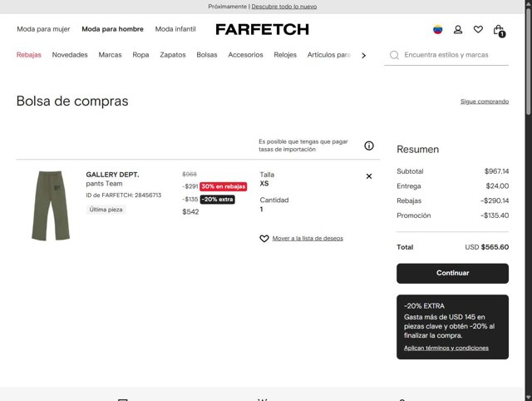The width and height of the screenshot is (532, 401).
Task: Click the Última pieza label
Action: click(x=106, y=210)
